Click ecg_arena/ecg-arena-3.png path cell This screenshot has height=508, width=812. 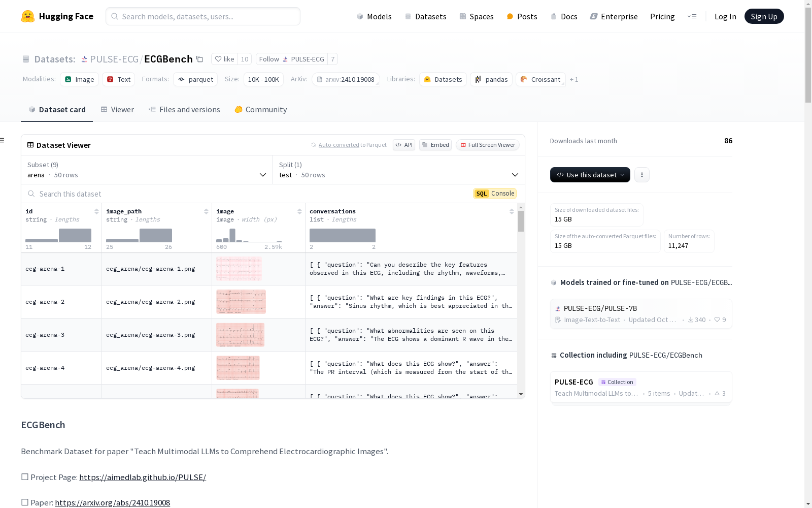click(157, 335)
